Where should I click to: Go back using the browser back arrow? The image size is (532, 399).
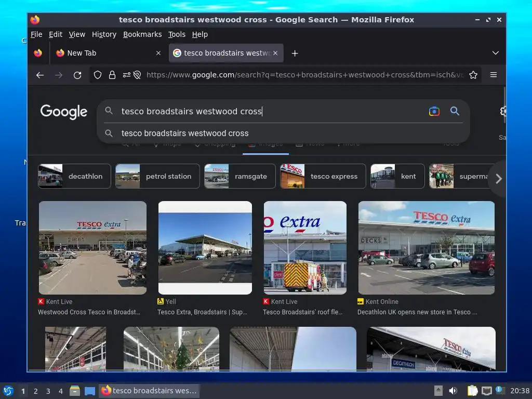(x=40, y=75)
